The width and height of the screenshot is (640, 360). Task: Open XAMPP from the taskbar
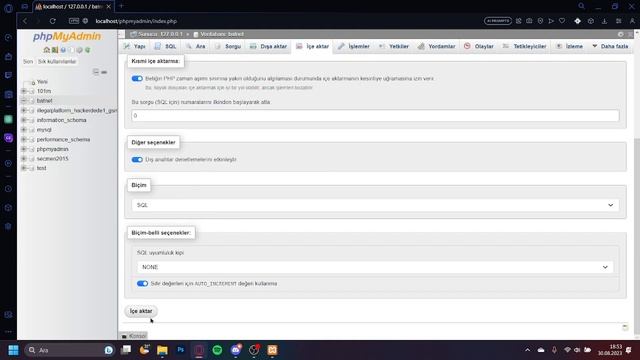272,350
